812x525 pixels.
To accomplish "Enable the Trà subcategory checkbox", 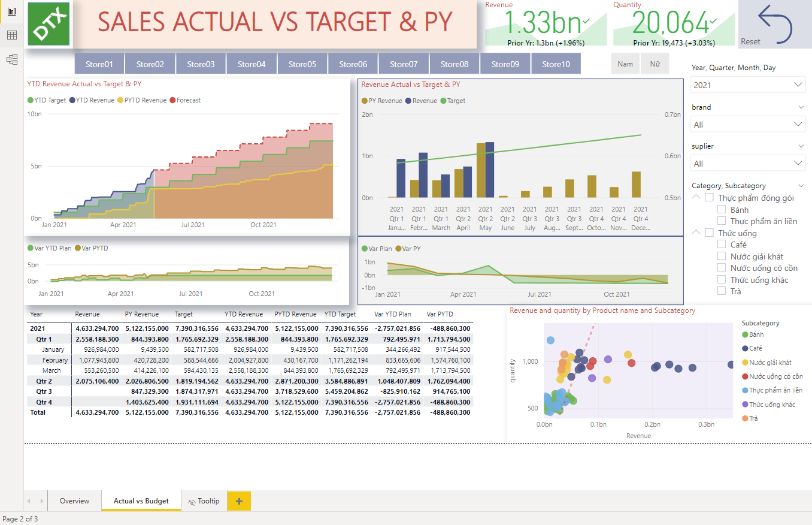I will coord(722,291).
